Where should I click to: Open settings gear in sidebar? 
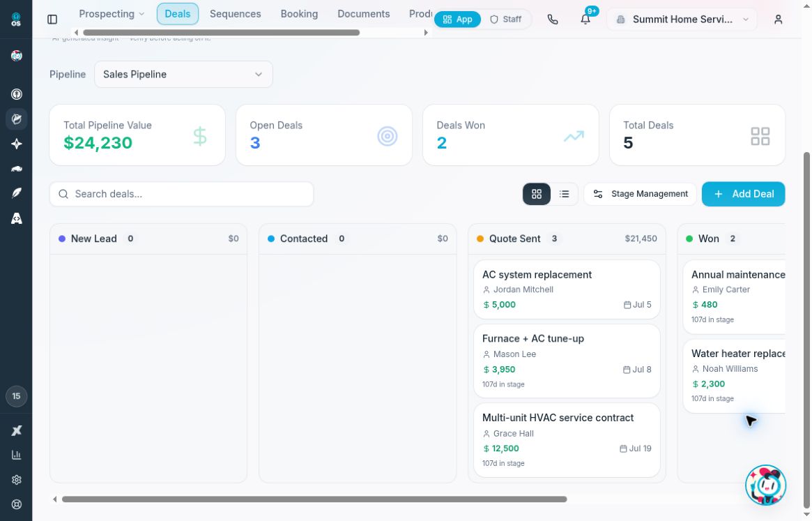click(17, 480)
